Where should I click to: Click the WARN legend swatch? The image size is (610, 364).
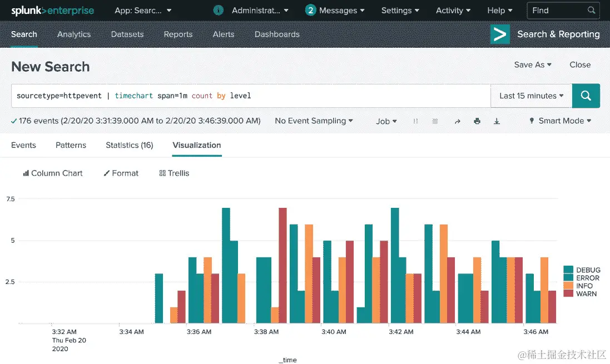coord(568,293)
